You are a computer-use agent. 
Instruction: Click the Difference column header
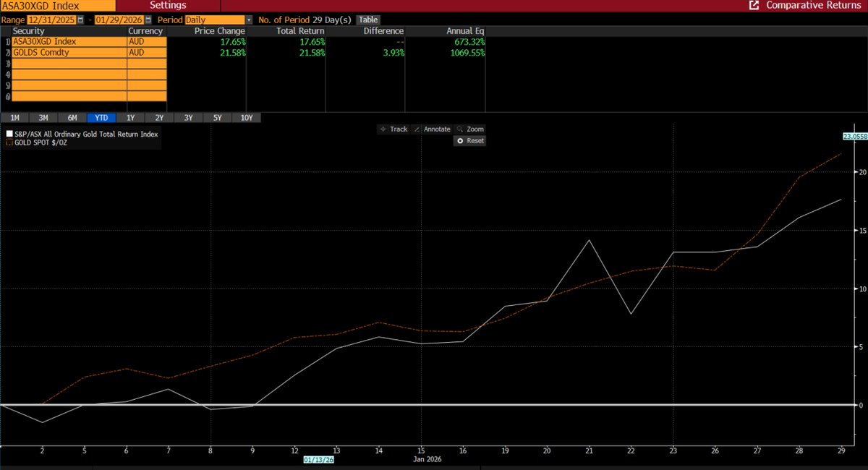coord(384,31)
